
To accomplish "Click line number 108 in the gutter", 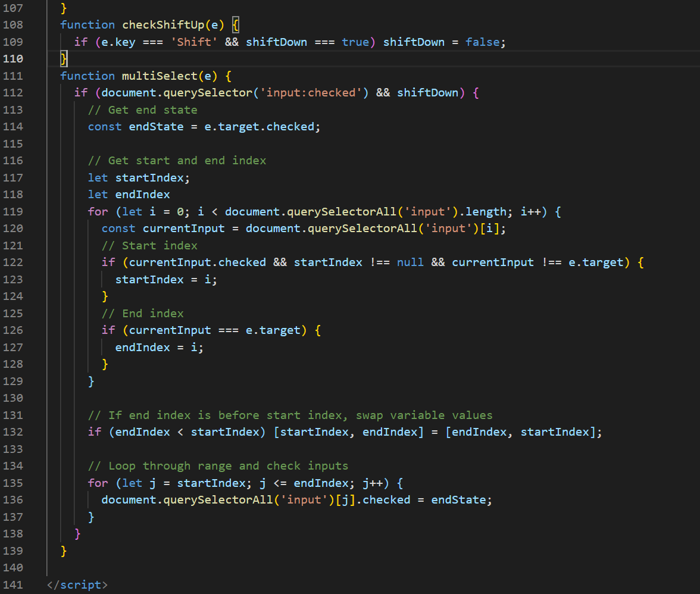I will [x=13, y=25].
